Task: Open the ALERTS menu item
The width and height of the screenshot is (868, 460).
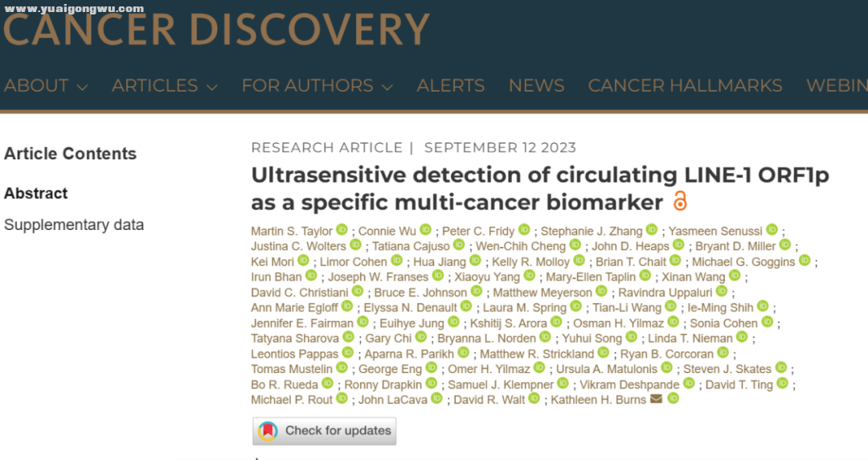Action: pos(451,86)
